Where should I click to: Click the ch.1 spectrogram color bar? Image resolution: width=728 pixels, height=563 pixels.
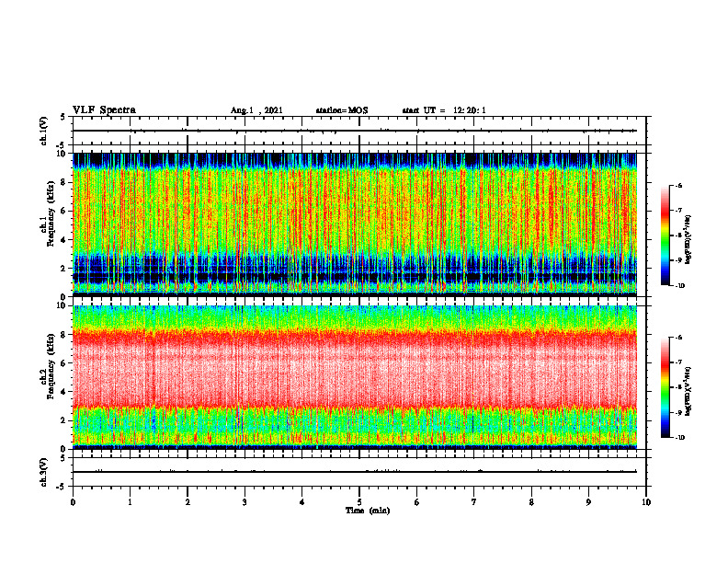(665, 236)
